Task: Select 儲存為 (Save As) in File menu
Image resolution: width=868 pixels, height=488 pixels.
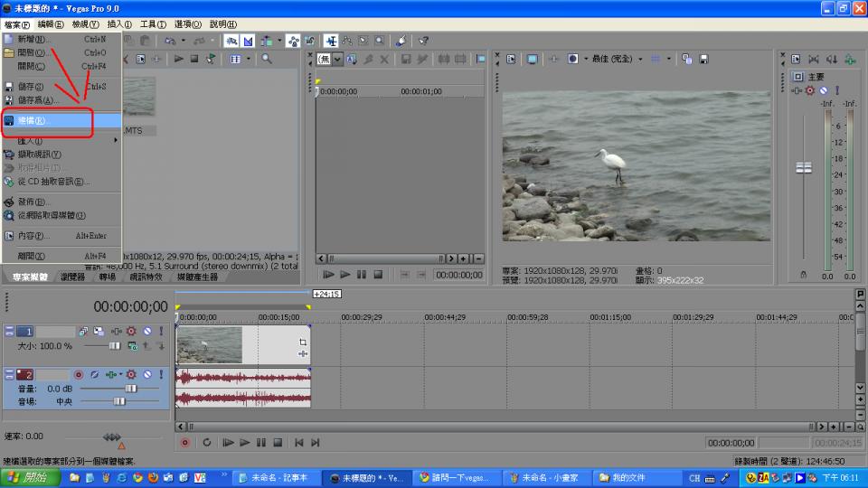Action: (x=38, y=100)
